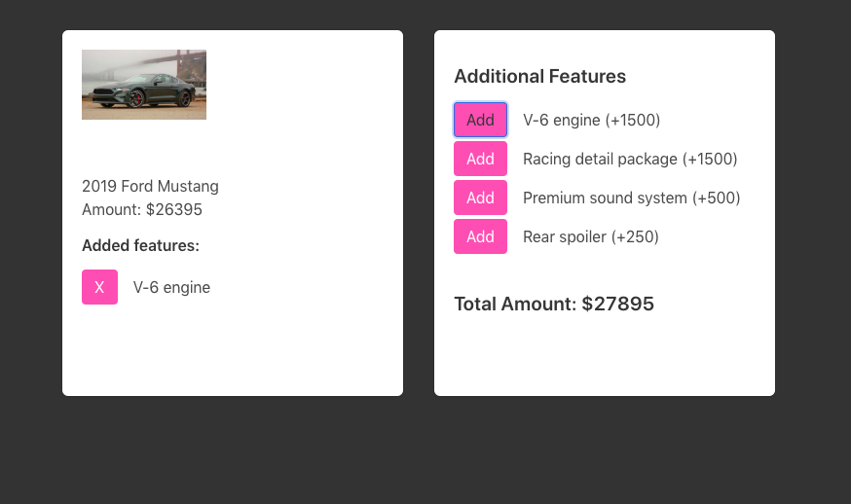Click the Racing detail package (+1500) label
This screenshot has height=504, width=851.
[x=630, y=159]
